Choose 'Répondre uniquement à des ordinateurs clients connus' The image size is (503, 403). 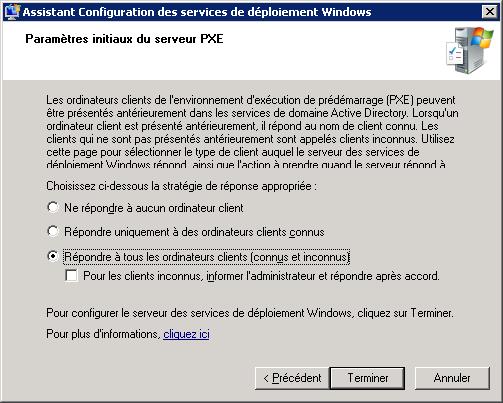click(53, 231)
